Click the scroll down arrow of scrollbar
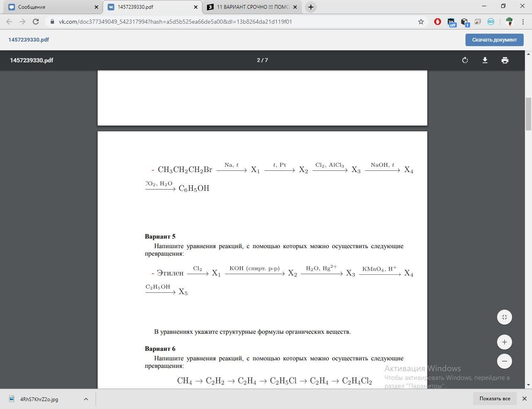532x409 pixels. pyautogui.click(x=529, y=385)
